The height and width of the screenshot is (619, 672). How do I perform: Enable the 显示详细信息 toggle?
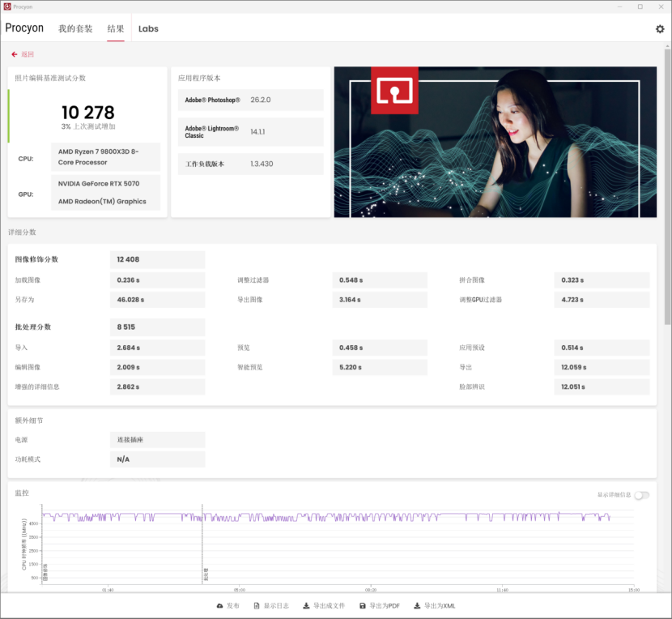pos(641,495)
